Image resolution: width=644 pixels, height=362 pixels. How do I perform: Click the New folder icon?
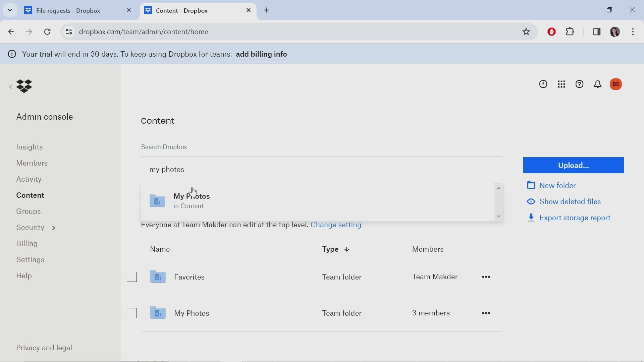(531, 185)
